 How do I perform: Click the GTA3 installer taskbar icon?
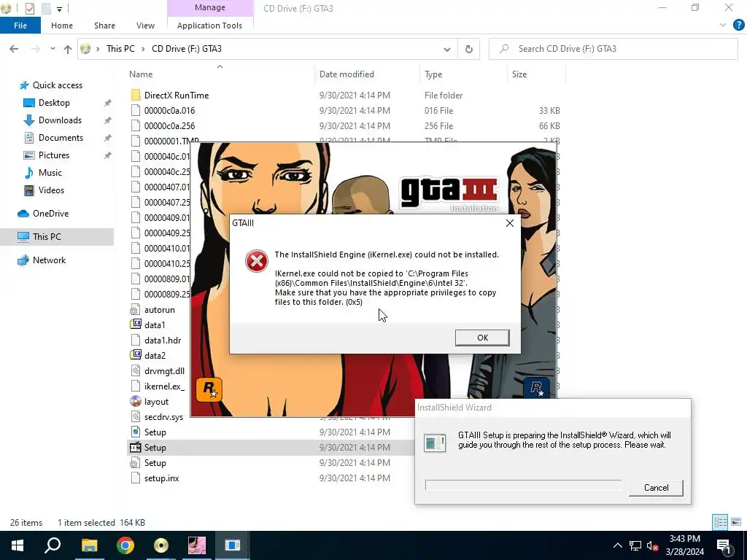click(x=197, y=545)
